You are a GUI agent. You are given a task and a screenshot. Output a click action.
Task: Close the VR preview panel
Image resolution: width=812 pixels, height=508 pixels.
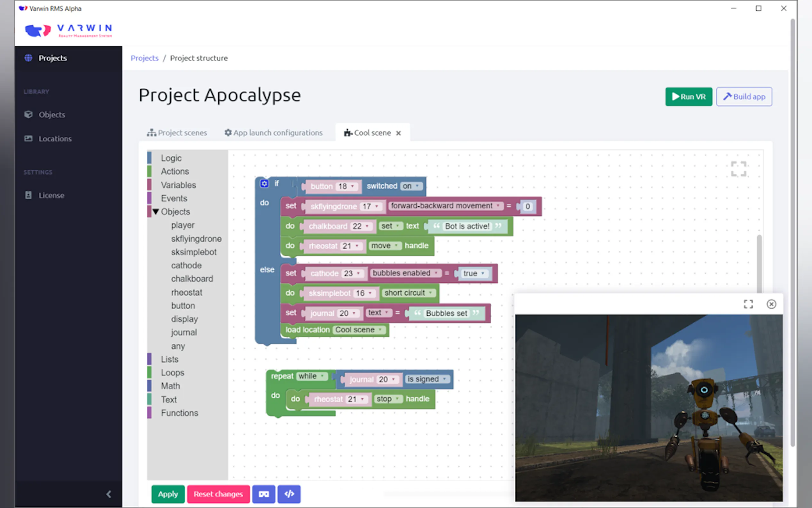pyautogui.click(x=771, y=304)
